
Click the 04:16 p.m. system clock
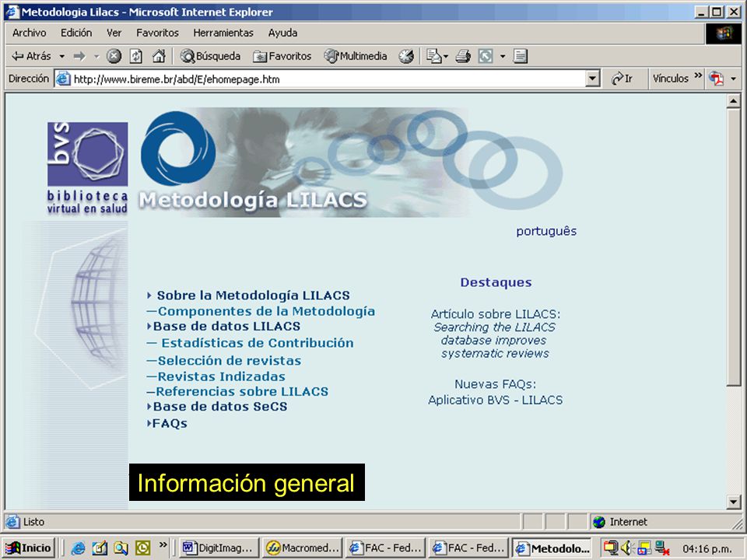tap(707, 549)
